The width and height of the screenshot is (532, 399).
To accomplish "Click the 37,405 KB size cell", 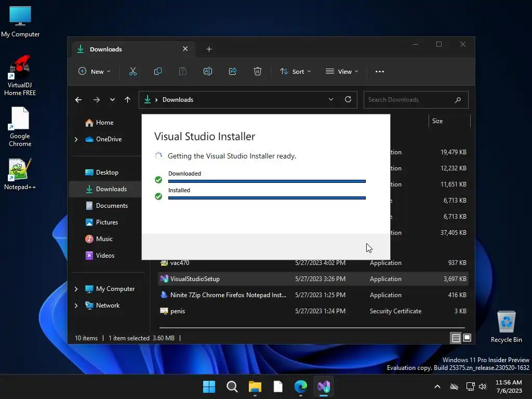I will (453, 233).
